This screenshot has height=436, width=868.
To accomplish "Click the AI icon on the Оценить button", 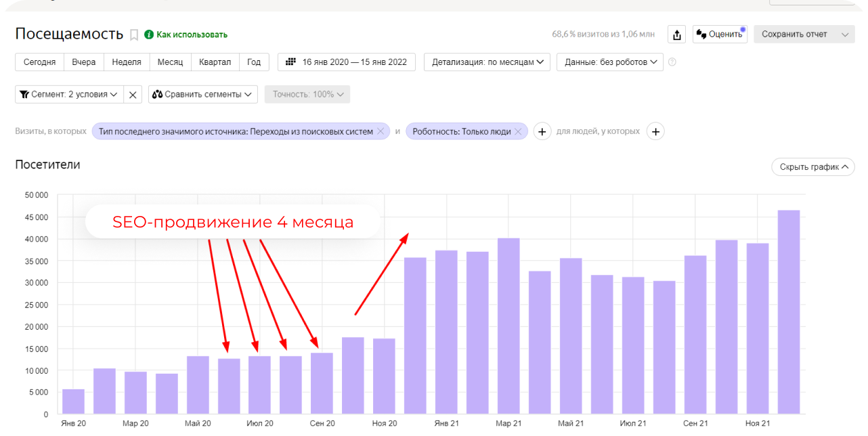I will (x=700, y=34).
